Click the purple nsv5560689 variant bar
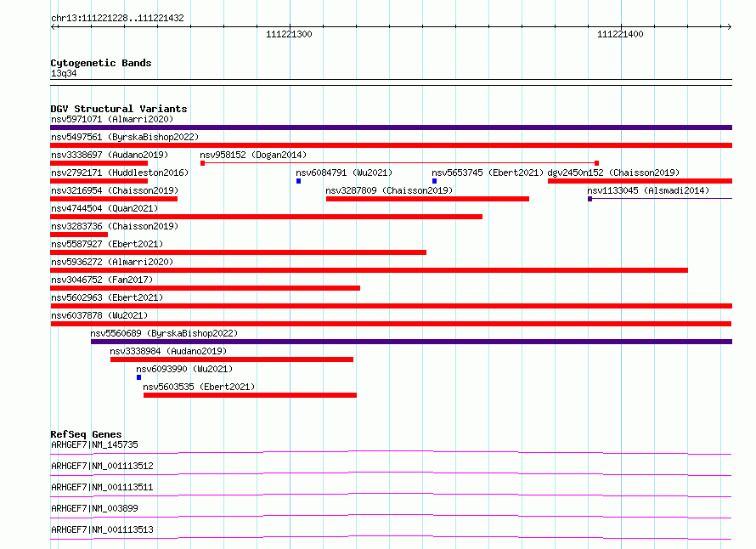Viewport: 756px width, 549px height. tap(411, 342)
